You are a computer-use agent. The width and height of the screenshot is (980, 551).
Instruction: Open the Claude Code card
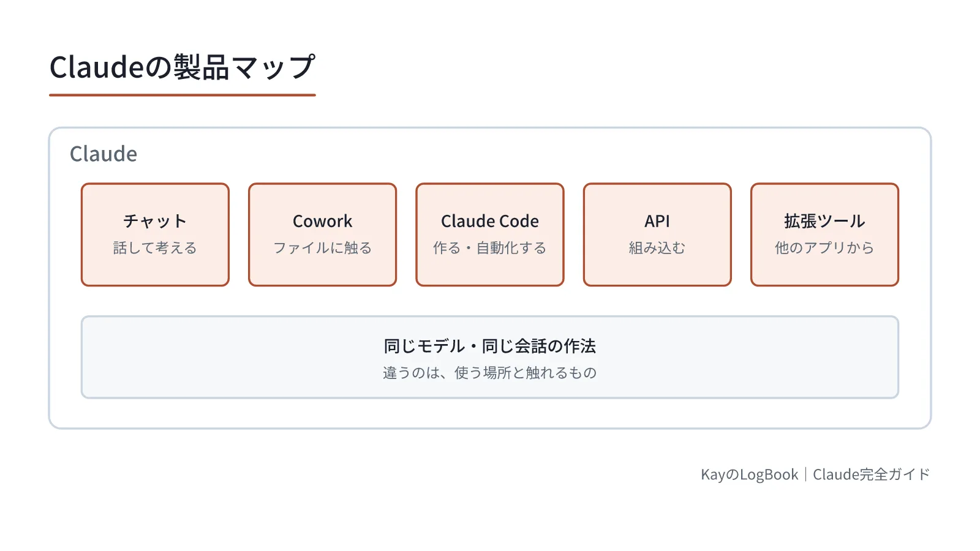(x=490, y=234)
